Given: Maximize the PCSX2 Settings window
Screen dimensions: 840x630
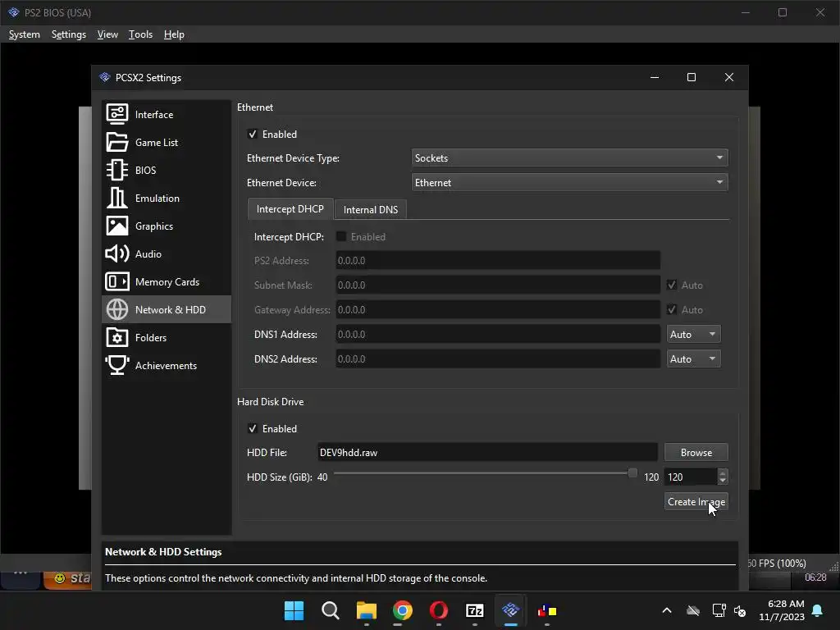Looking at the screenshot, I should [691, 77].
